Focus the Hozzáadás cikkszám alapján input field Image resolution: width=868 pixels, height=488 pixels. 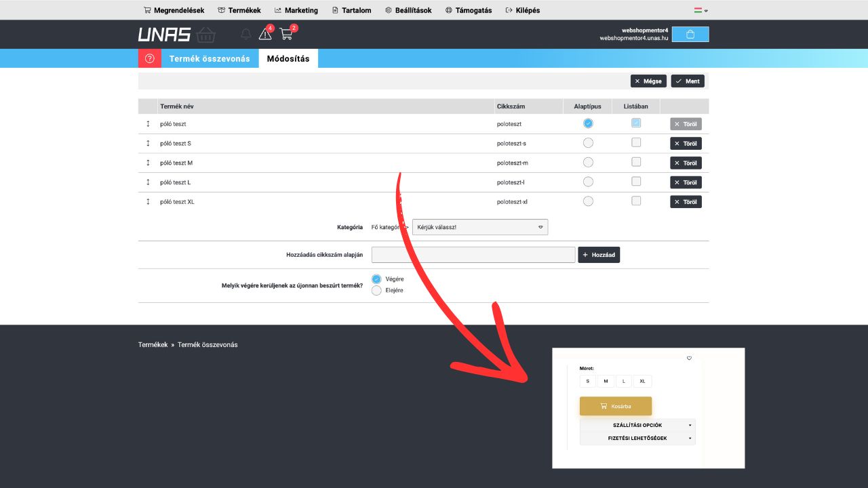473,255
